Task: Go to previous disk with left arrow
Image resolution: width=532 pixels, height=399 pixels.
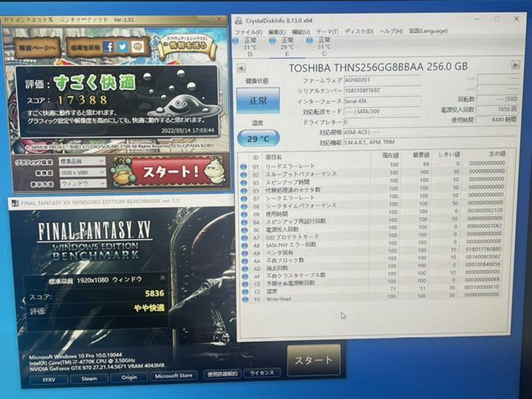Action: point(241,68)
